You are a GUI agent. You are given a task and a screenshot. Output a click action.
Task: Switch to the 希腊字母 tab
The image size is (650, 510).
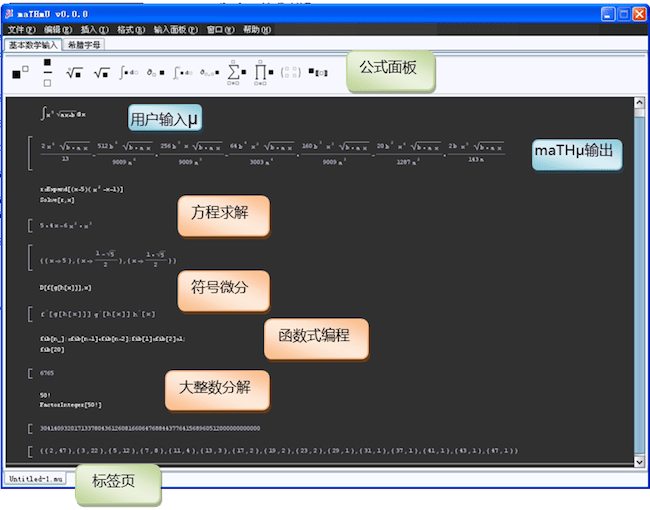click(x=84, y=45)
